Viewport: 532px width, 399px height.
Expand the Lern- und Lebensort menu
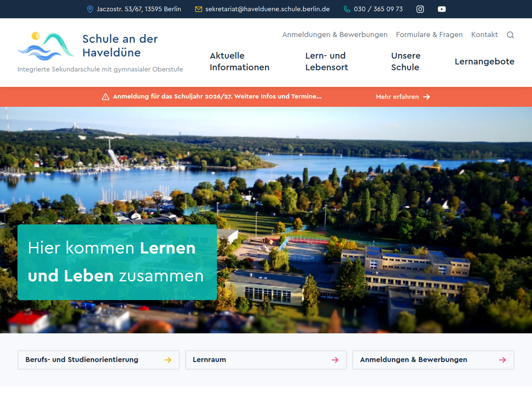[326, 62]
